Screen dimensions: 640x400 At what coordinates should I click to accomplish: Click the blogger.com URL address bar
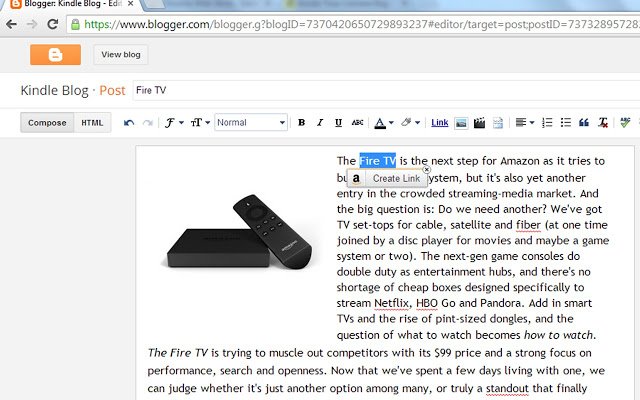click(353, 24)
